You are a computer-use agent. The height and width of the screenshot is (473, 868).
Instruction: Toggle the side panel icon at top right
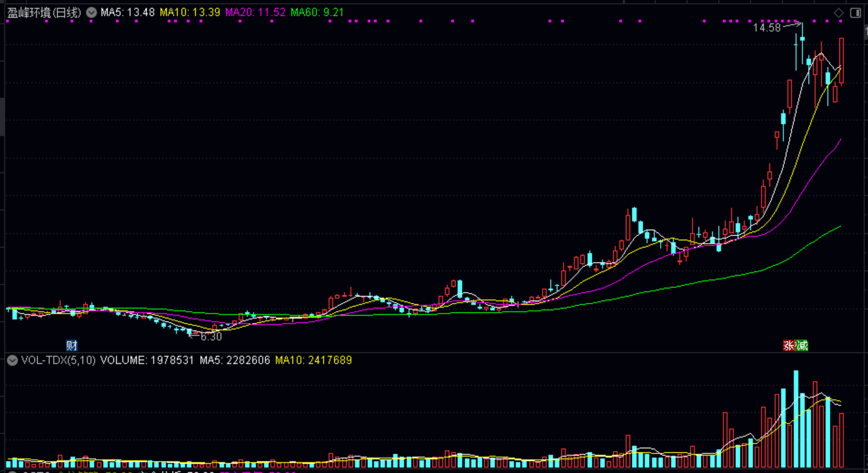[x=855, y=13]
